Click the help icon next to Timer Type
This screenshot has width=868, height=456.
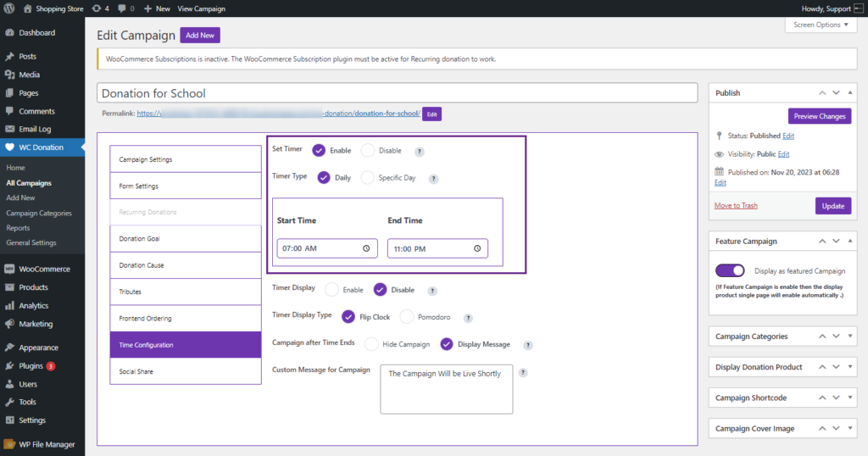pos(433,179)
